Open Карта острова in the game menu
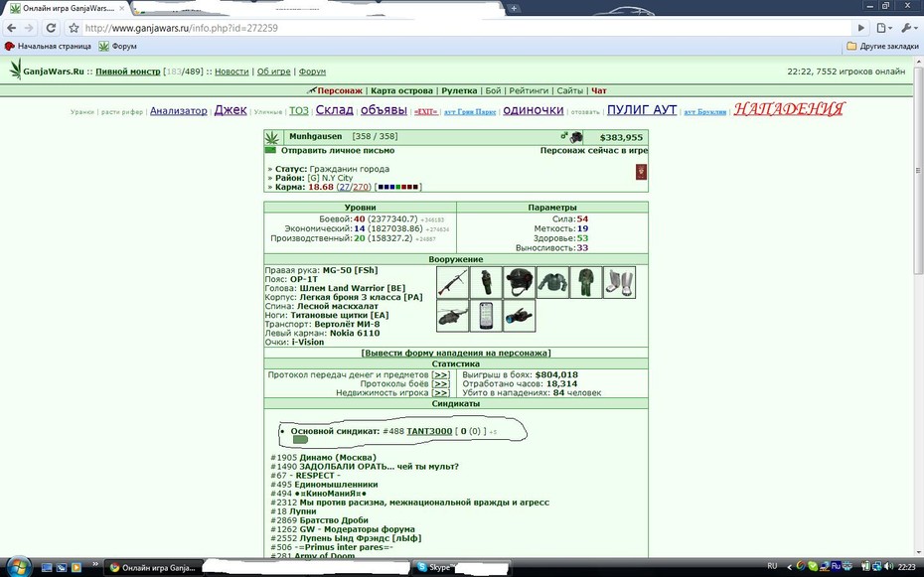Viewport: 924px width, 577px height. pyautogui.click(x=402, y=90)
